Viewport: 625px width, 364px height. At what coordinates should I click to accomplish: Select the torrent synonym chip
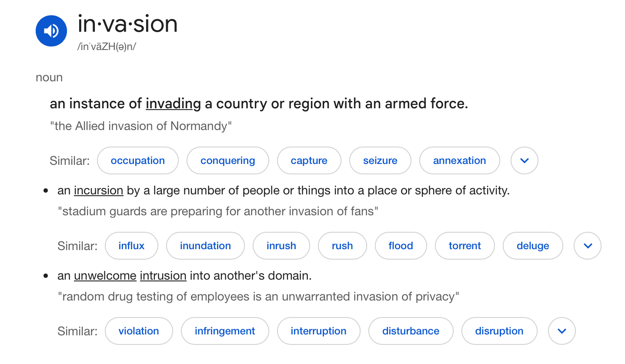[465, 246]
